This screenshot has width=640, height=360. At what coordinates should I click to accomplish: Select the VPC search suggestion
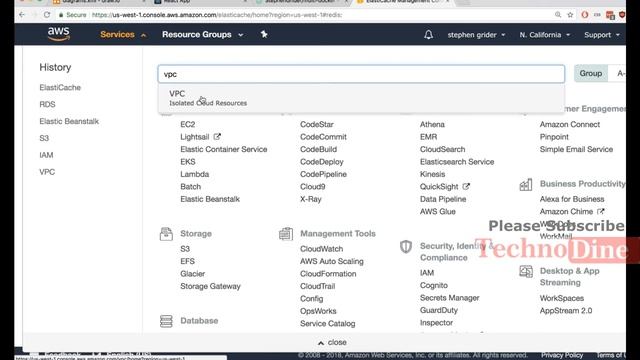(x=361, y=98)
